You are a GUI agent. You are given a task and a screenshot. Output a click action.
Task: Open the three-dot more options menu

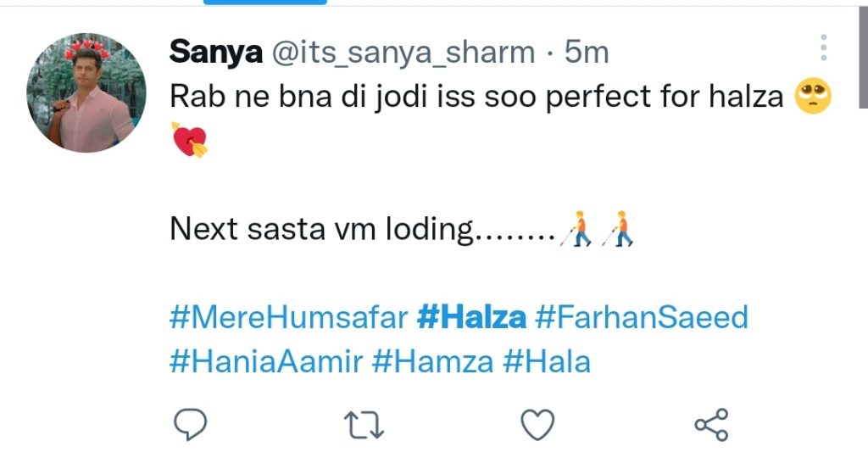(824, 48)
